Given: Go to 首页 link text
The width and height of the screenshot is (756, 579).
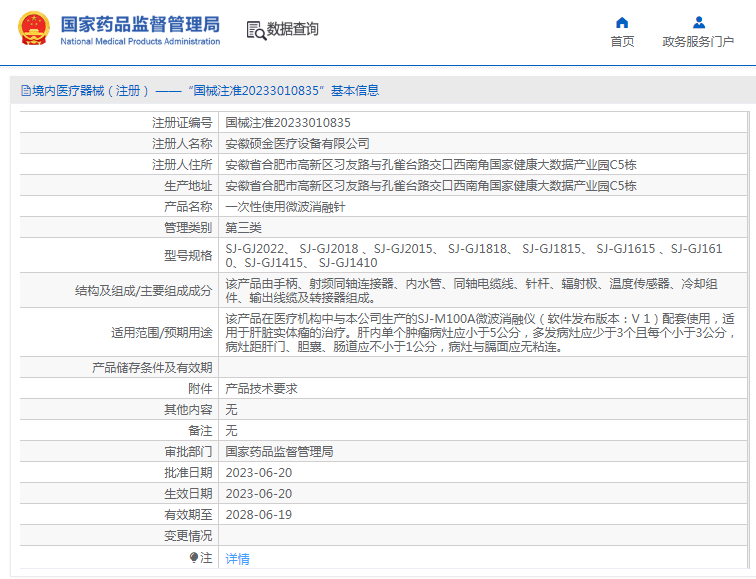Looking at the screenshot, I should click(x=622, y=41).
